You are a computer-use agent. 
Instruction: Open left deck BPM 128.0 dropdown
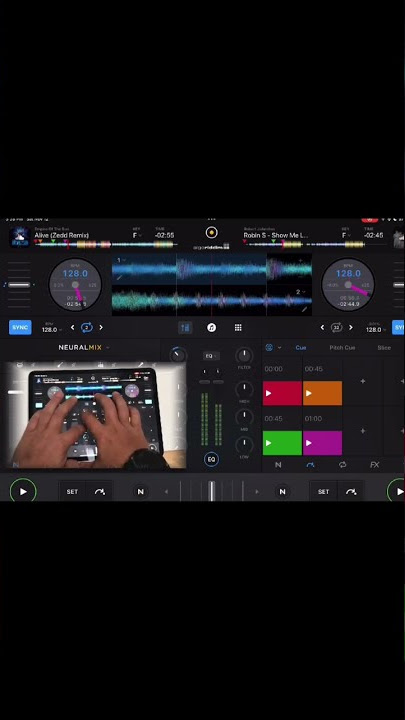51,328
